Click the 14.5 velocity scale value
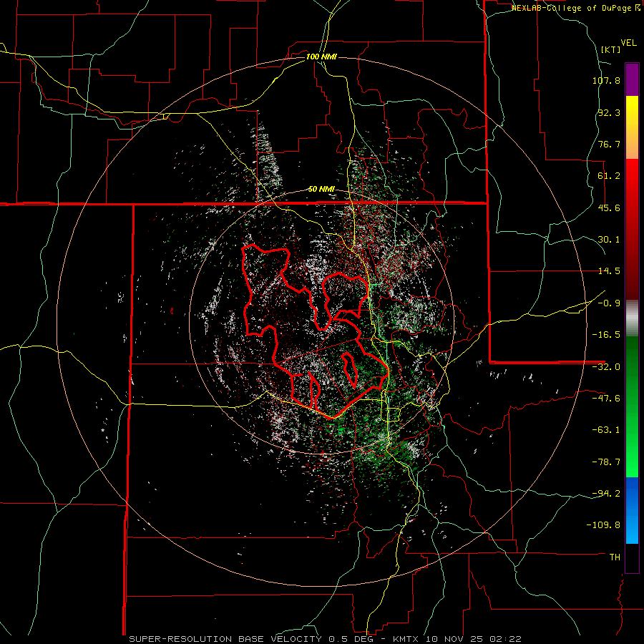The width and height of the screenshot is (644, 644). (609, 271)
